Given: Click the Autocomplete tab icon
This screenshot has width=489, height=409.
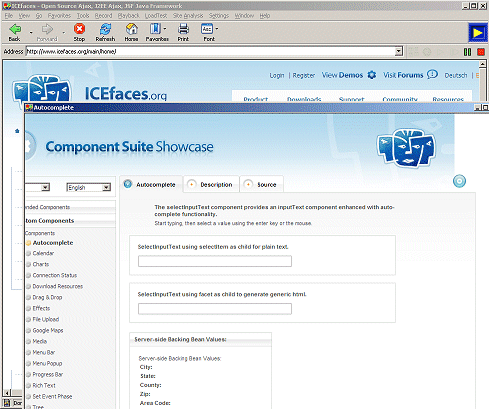Looking at the screenshot, I should 128,184.
